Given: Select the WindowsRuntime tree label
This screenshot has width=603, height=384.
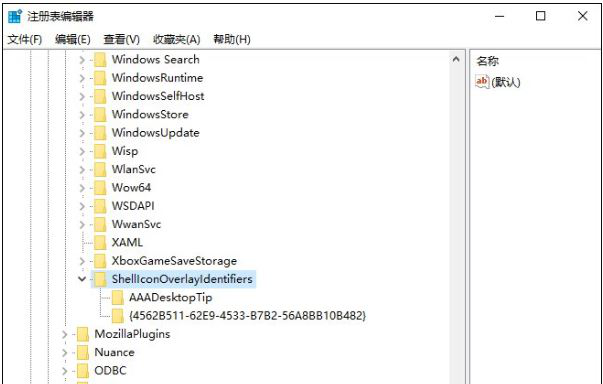Looking at the screenshot, I should (x=157, y=78).
